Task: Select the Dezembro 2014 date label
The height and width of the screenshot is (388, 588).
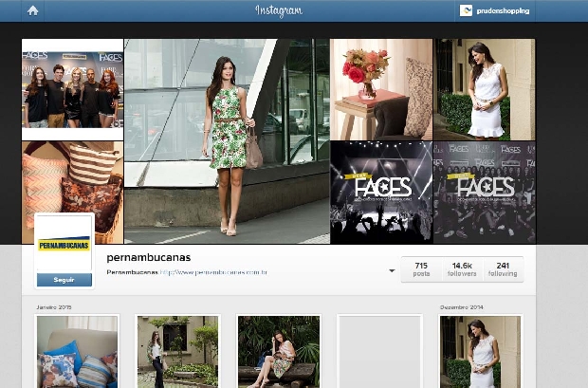Action: 461,307
